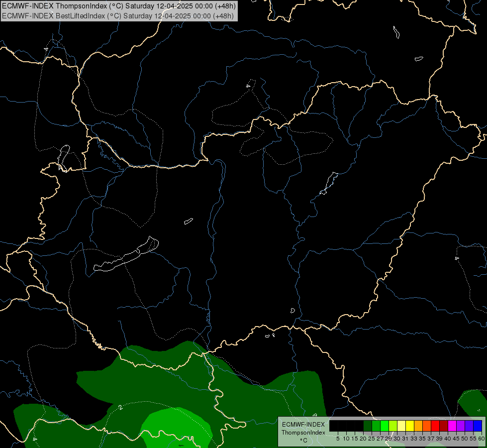Screen dimensions: 487x448
Task: Click the legend title ECMWF-INDEX
Action: pyautogui.click(x=303, y=425)
